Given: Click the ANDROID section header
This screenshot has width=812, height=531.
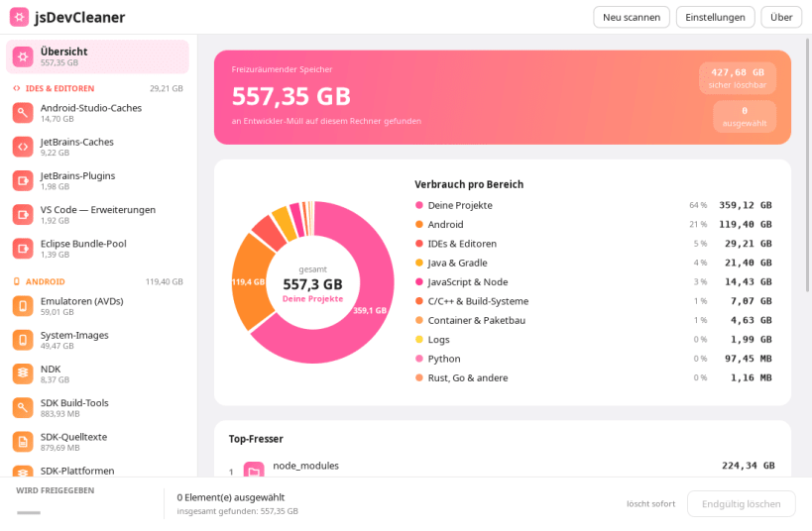Looking at the screenshot, I should [97, 281].
